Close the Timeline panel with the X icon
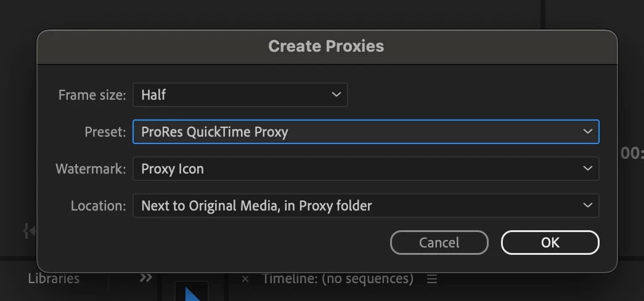The image size is (644, 301). [245, 279]
